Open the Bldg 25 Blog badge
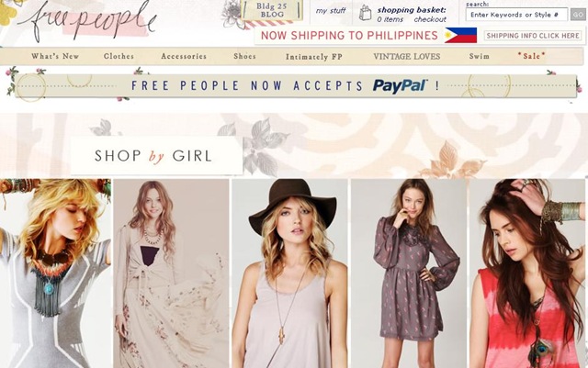This screenshot has height=368, width=588. click(x=272, y=10)
